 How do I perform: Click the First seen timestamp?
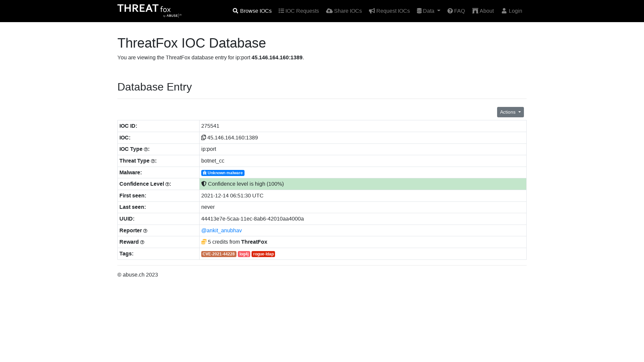[x=232, y=196]
